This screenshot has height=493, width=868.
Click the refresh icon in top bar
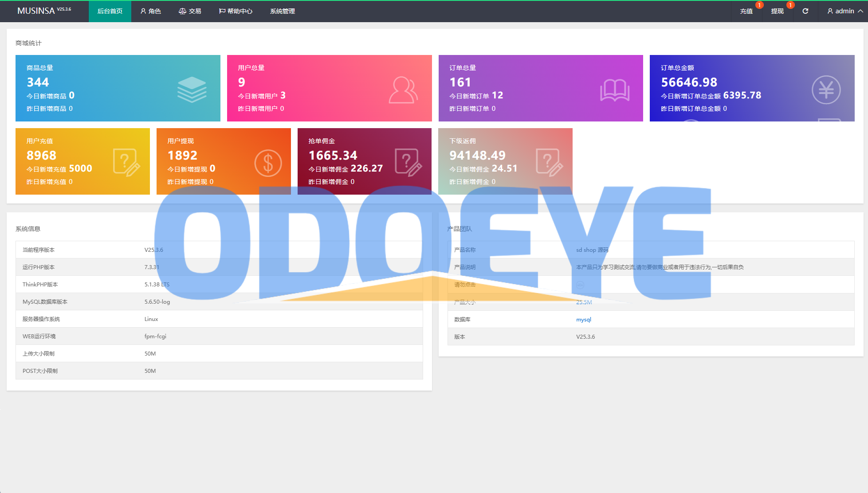[x=805, y=11]
